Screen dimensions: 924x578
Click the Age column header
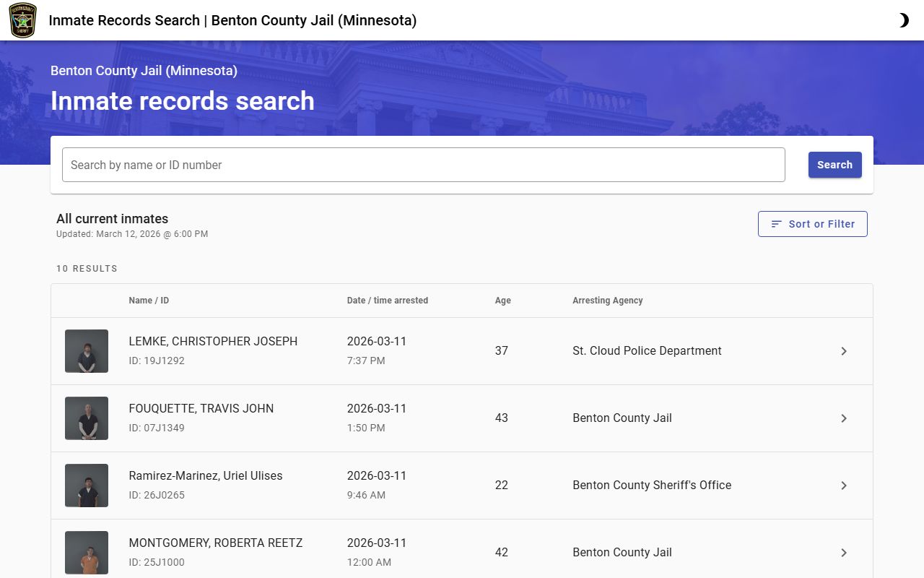(503, 301)
